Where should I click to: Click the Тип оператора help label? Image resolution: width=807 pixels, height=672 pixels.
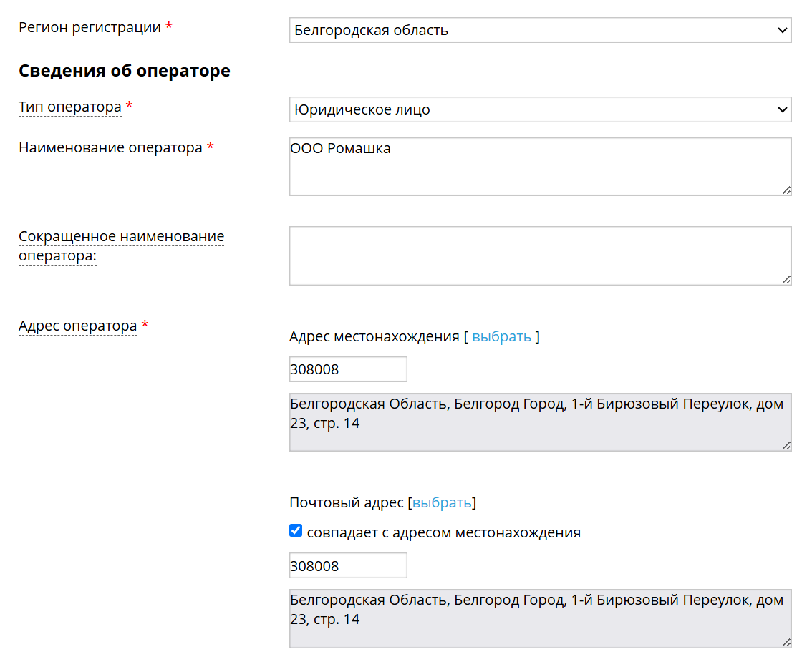69,107
